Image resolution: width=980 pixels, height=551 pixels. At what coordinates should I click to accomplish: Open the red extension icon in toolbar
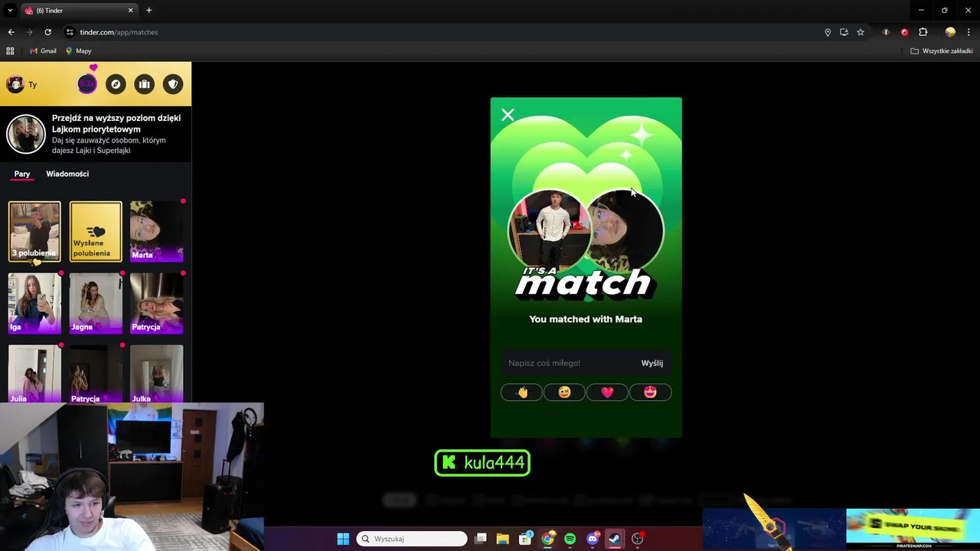pyautogui.click(x=904, y=32)
